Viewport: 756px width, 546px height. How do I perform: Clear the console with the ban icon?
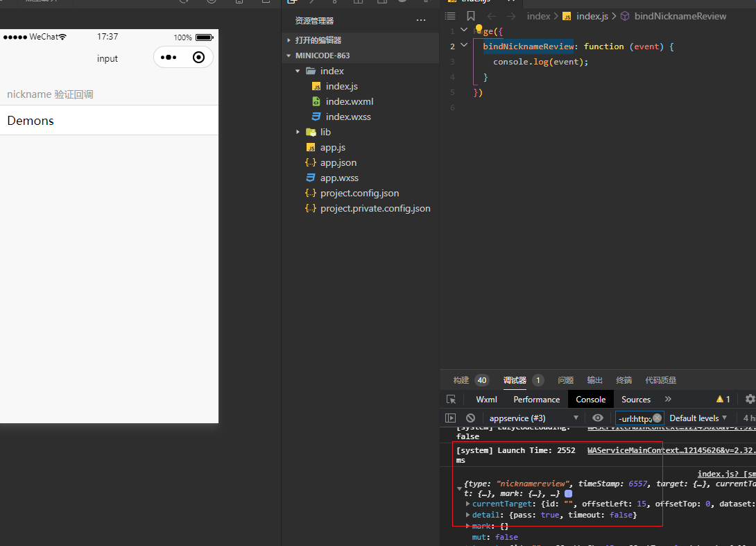470,418
